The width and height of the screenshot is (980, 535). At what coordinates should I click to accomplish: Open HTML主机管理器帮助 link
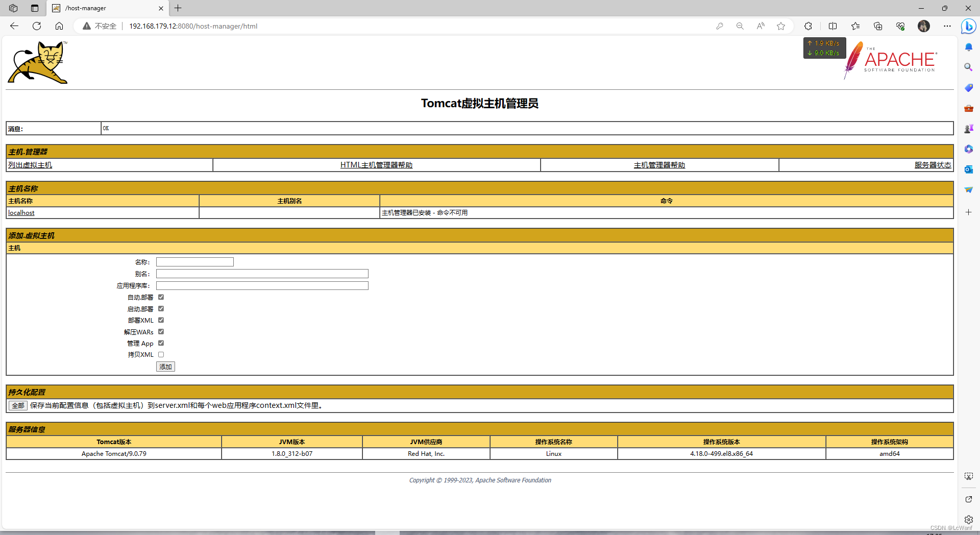(376, 165)
